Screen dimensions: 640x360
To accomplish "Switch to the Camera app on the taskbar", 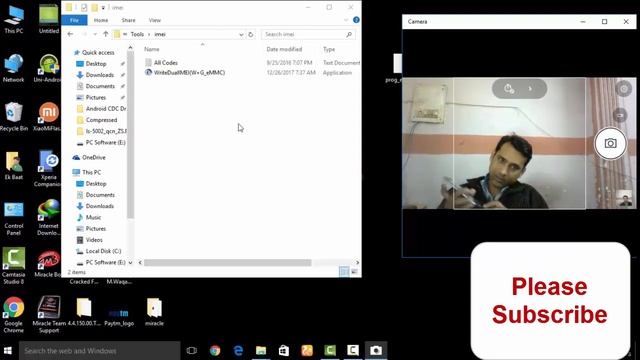I will point(376,351).
